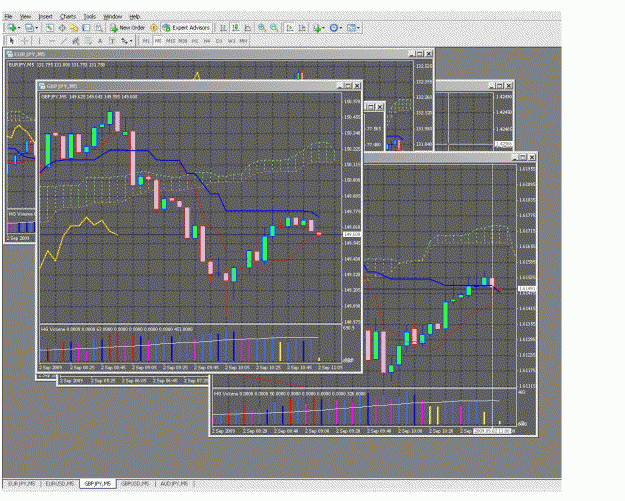625x501 pixels.
Task: Open the File menu
Action: pos(8,16)
